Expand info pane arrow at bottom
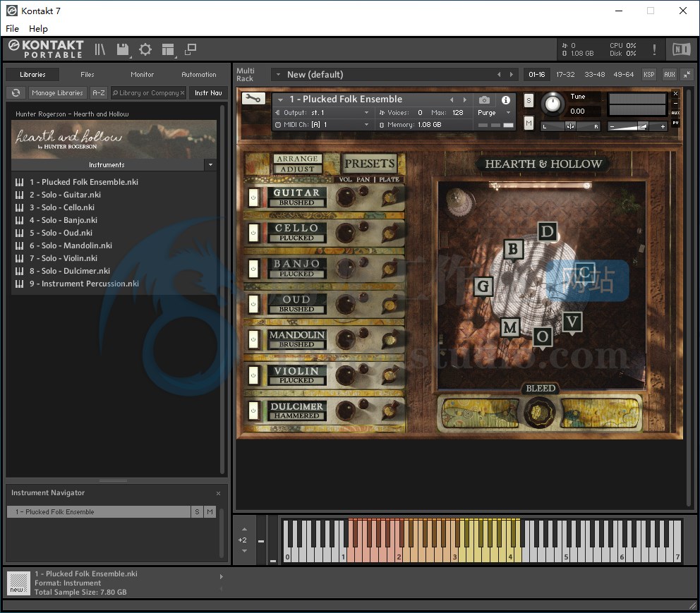The width and height of the screenshot is (700, 613). point(221,576)
